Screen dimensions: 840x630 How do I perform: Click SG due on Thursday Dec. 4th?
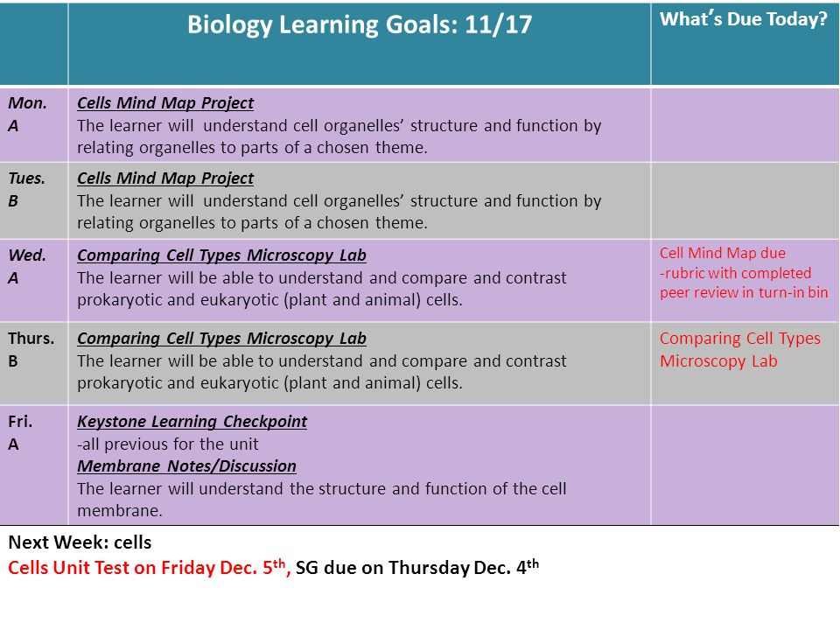point(417,567)
